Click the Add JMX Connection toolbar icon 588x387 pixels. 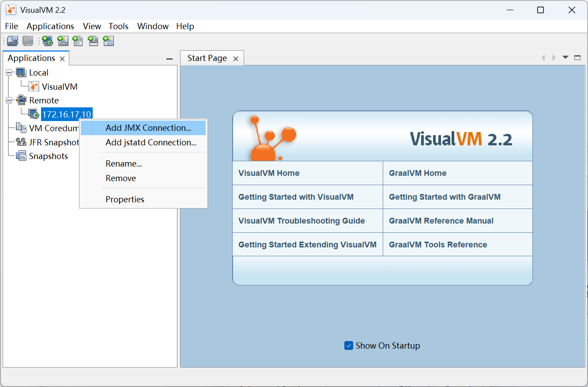click(x=63, y=41)
